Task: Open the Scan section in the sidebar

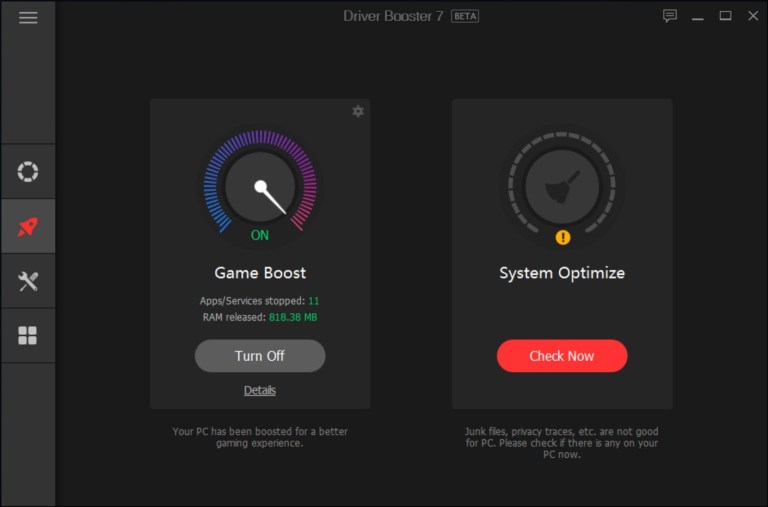Action: coord(28,171)
